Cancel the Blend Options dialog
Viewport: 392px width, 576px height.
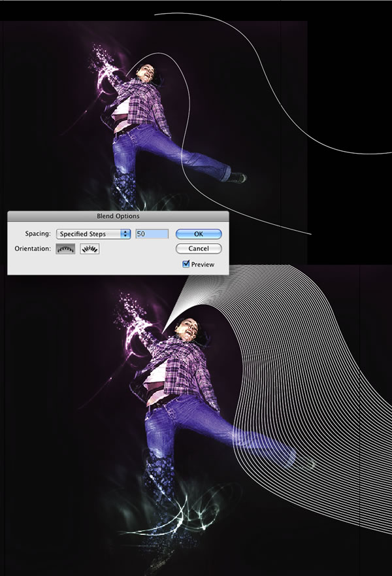click(199, 248)
